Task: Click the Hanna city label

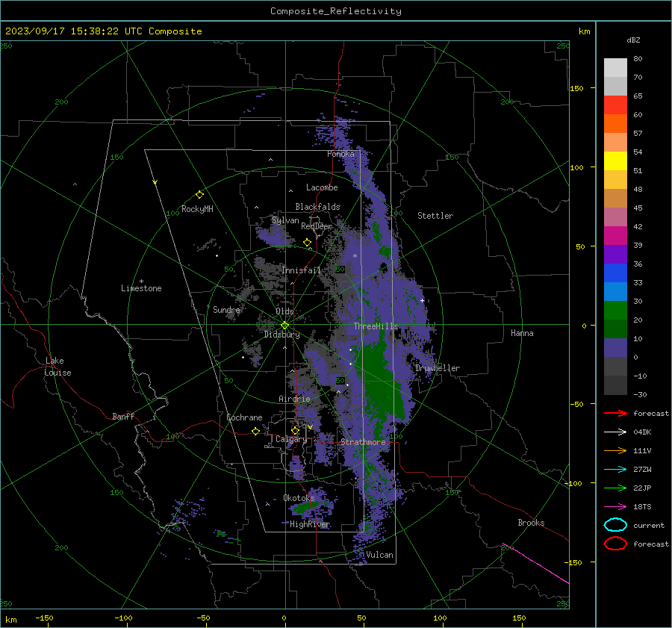Action: tap(522, 333)
